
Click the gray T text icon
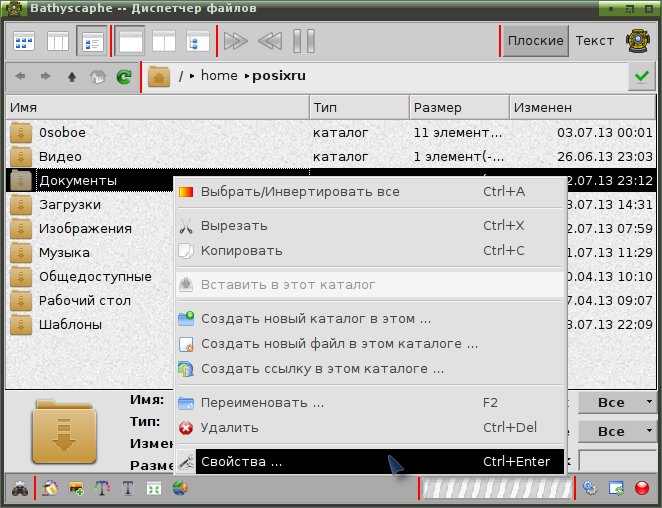point(128,489)
